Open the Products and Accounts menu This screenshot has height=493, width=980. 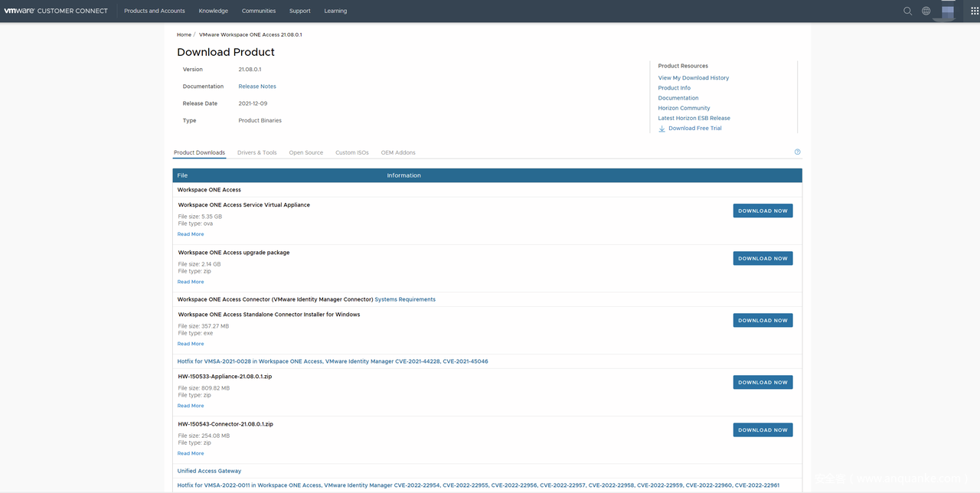[155, 11]
